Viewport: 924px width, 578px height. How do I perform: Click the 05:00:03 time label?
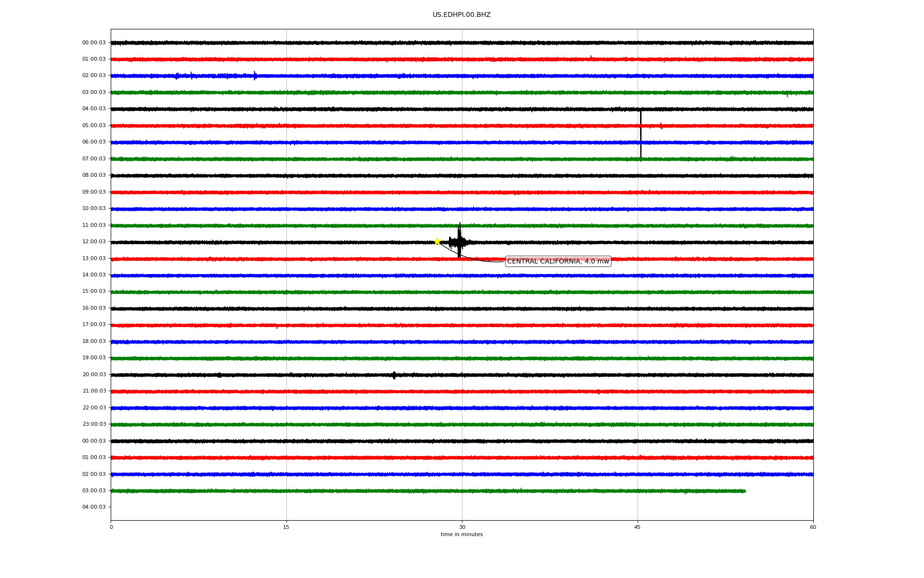(x=94, y=126)
